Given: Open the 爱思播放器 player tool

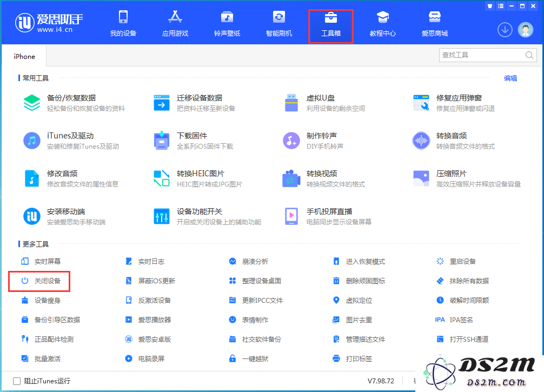Looking at the screenshot, I should [x=148, y=320].
